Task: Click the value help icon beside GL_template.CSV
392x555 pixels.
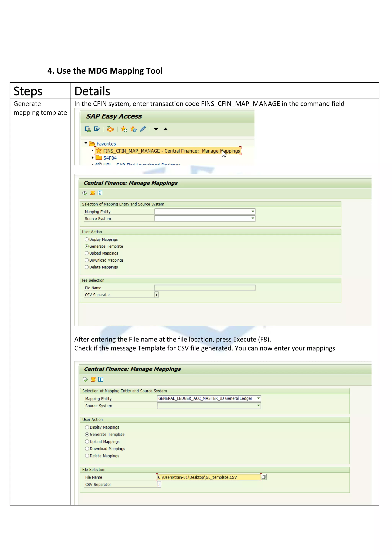Action: [264, 477]
